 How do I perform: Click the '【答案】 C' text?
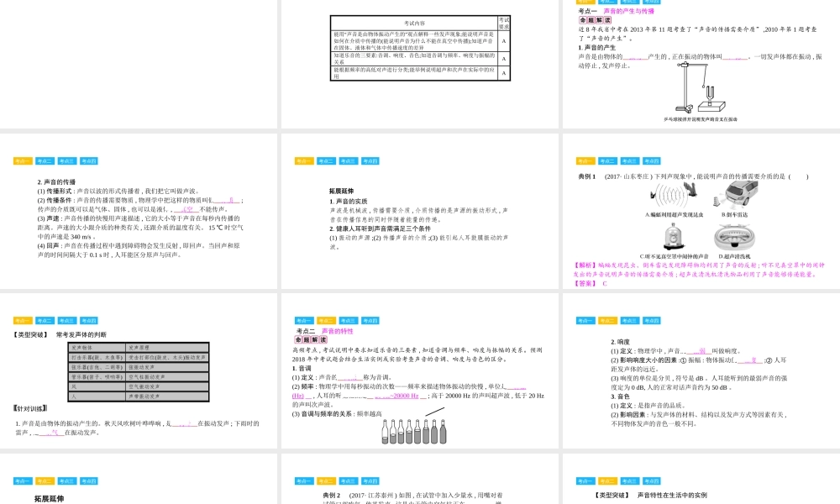click(x=590, y=283)
